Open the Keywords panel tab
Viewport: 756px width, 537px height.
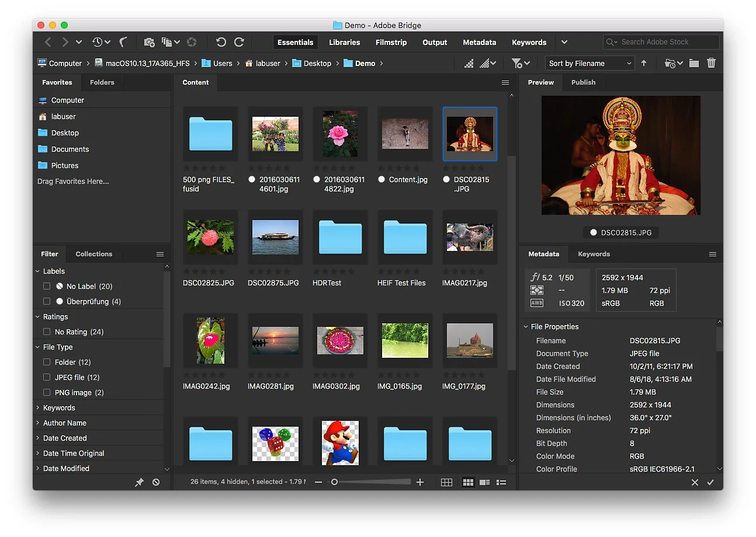click(x=594, y=254)
